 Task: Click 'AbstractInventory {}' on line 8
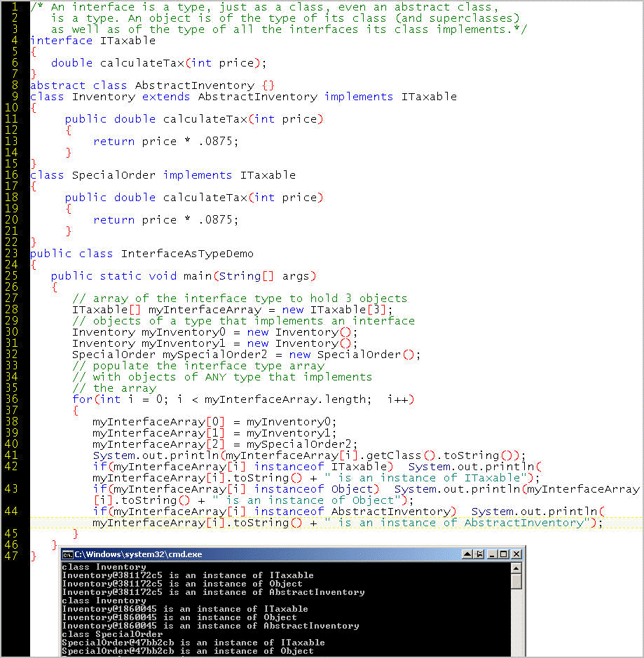(x=205, y=85)
